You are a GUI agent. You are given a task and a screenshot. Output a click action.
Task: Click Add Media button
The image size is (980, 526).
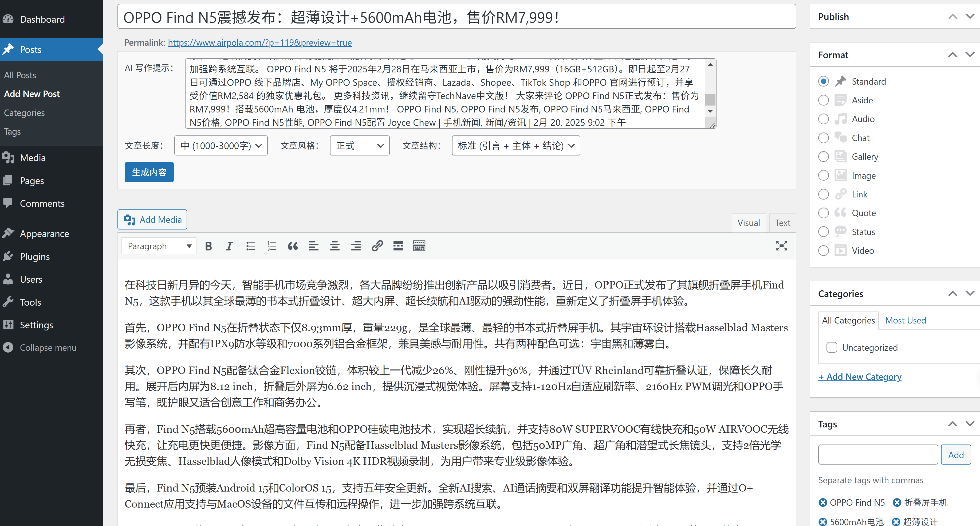pyautogui.click(x=152, y=220)
